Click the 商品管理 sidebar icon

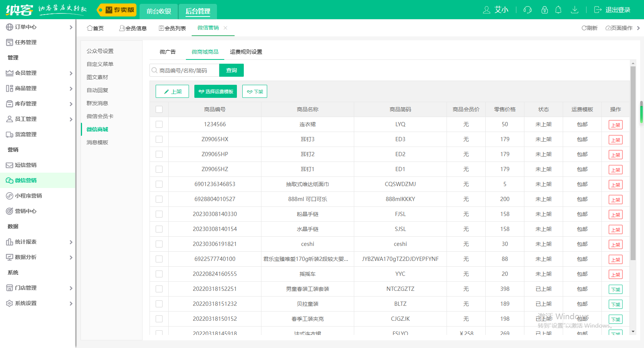click(x=10, y=88)
